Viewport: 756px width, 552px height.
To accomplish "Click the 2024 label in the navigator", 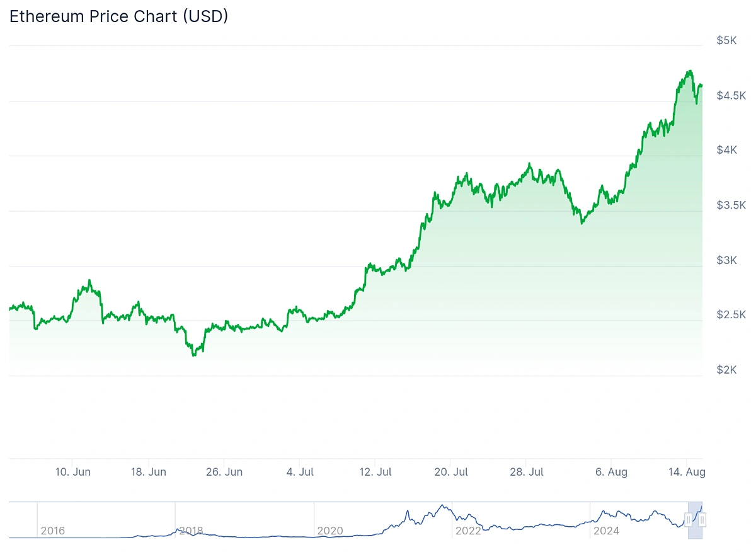I will (606, 531).
